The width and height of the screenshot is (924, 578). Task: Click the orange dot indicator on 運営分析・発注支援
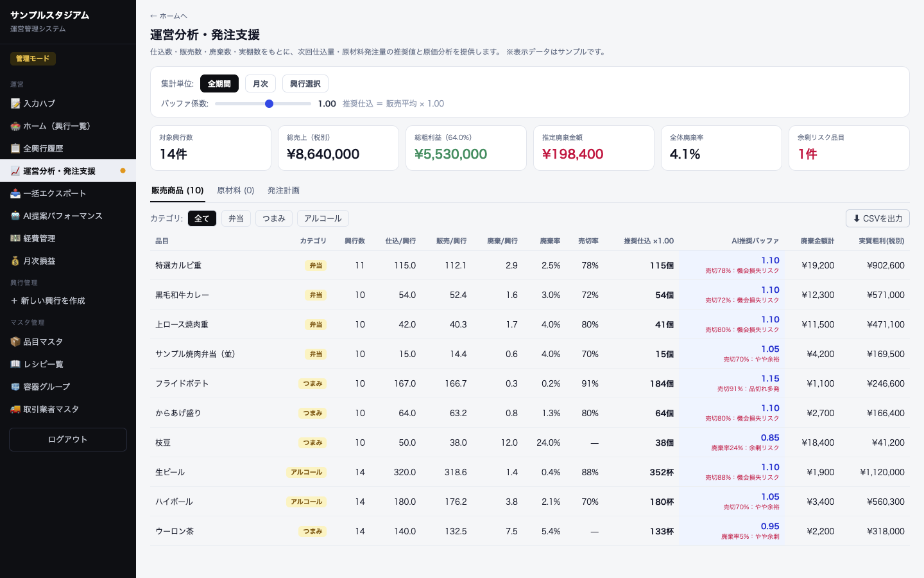pyautogui.click(x=123, y=171)
